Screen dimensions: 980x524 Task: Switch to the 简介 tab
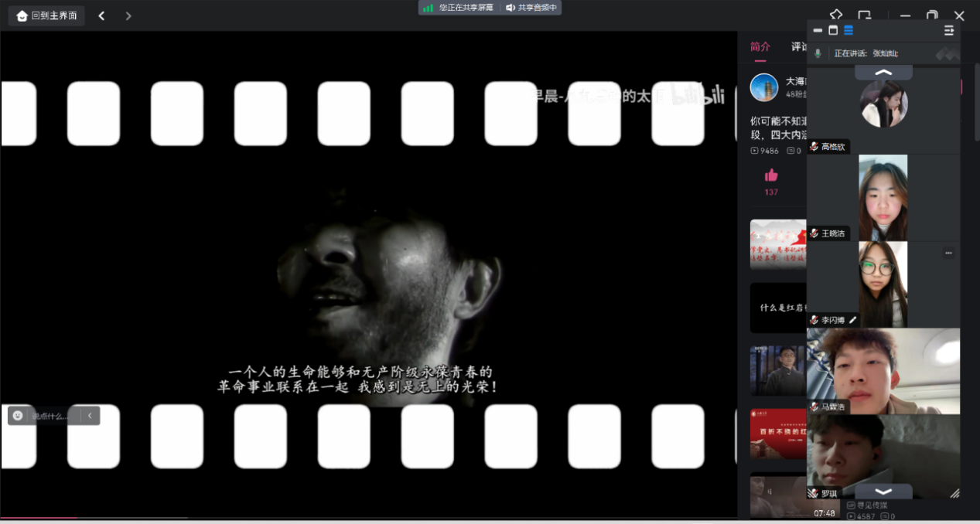coord(760,47)
